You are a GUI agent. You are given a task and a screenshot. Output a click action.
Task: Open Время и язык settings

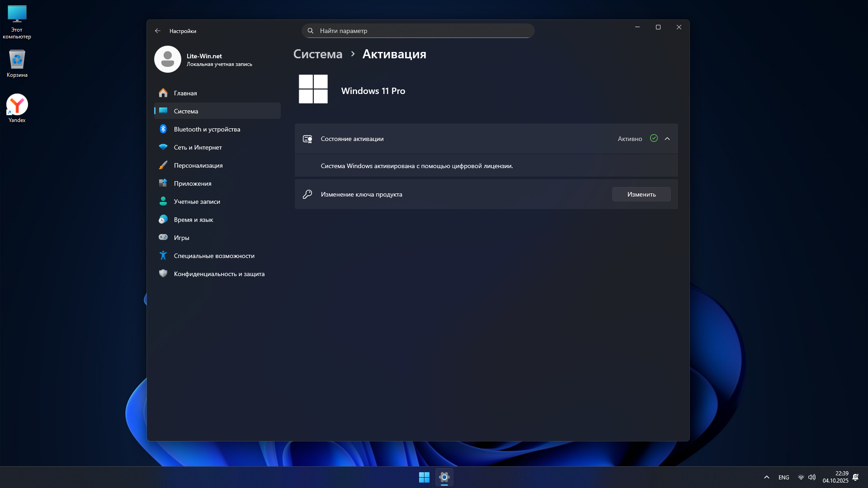point(193,220)
